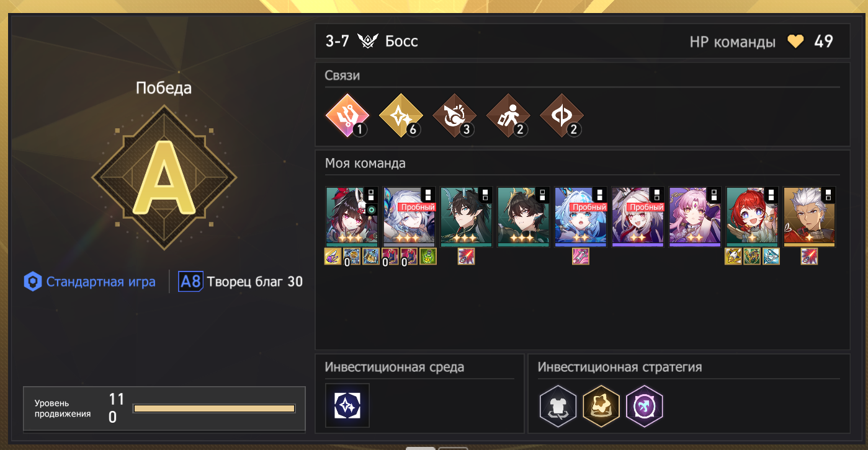This screenshot has height=450, width=868.
Task: Select the gold star investment strategy hexagon
Action: (x=600, y=406)
